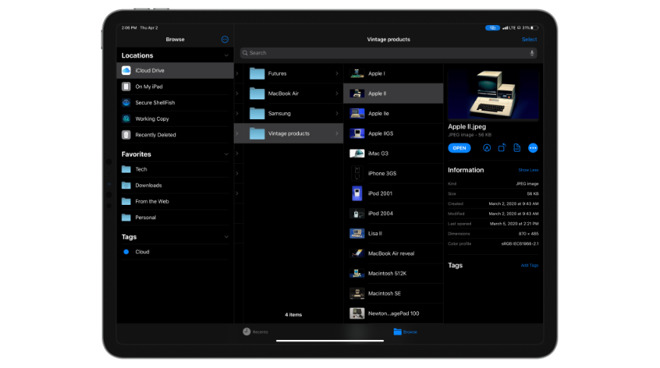The height and width of the screenshot is (368, 660).
Task: Open From the Web favorite folder
Action: pos(175,201)
